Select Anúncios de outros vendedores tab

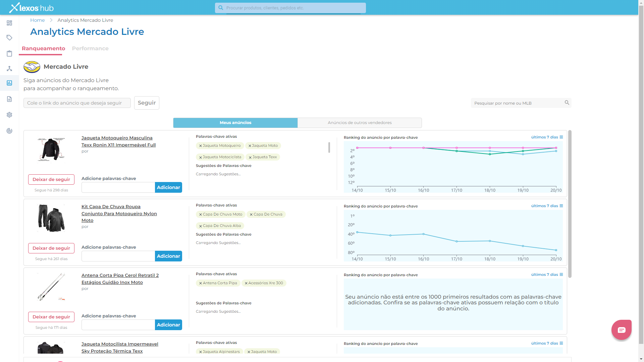click(x=360, y=123)
